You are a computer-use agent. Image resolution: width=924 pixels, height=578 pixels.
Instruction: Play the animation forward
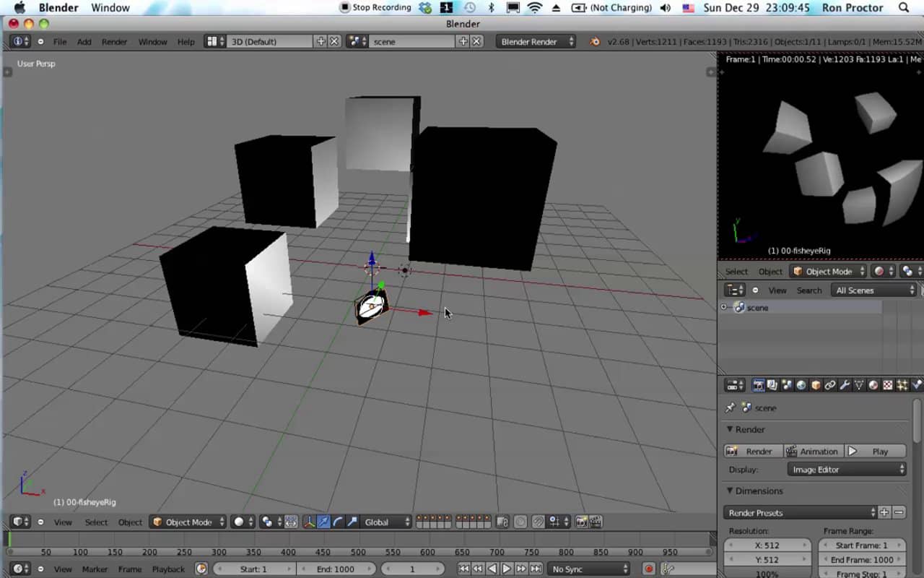click(x=507, y=569)
